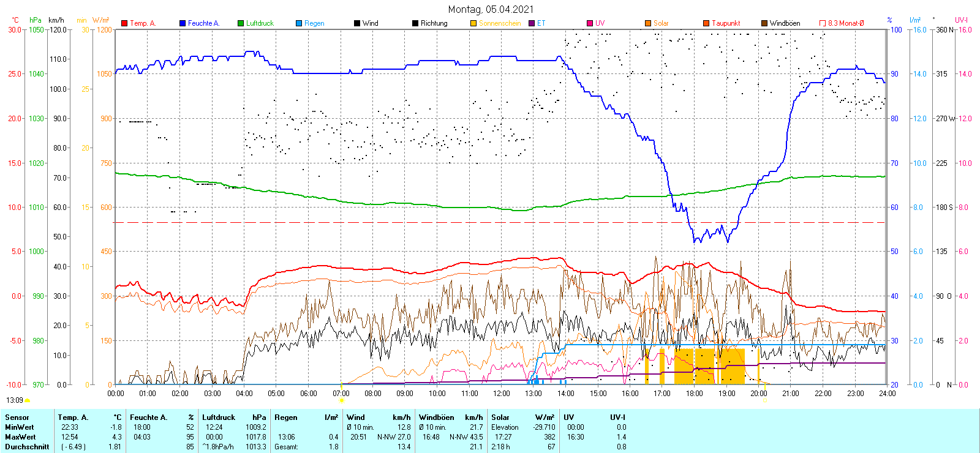Viewport: 980px width, 453px height.
Task: Click the minimum temperature value -1.8
Action: (116, 427)
